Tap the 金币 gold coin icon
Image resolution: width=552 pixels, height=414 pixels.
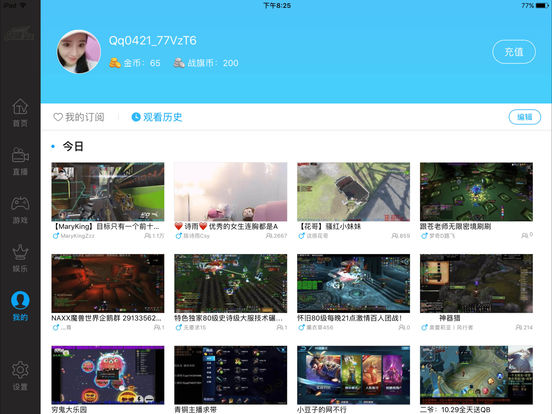115,63
